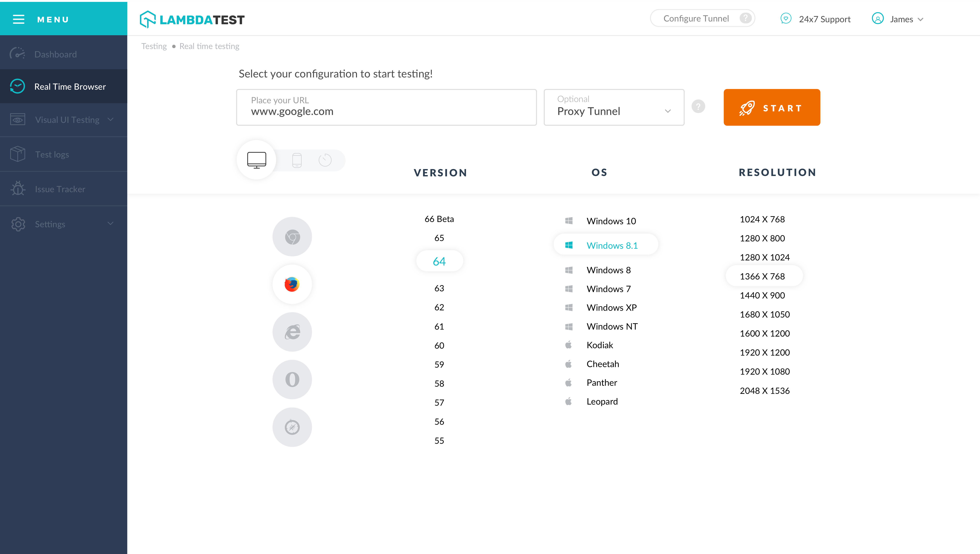Image resolution: width=980 pixels, height=554 pixels.
Task: Switch to mobile device mode
Action: (x=297, y=160)
